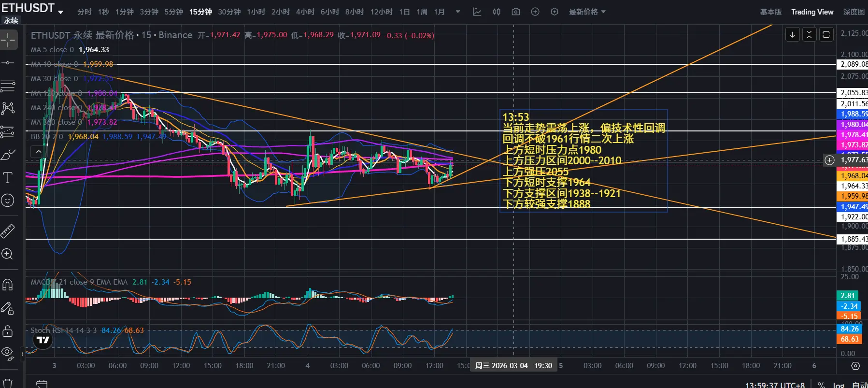Viewport: 868px width, 388px height.
Task: Click the collapse panes chart button
Action: 810,34
